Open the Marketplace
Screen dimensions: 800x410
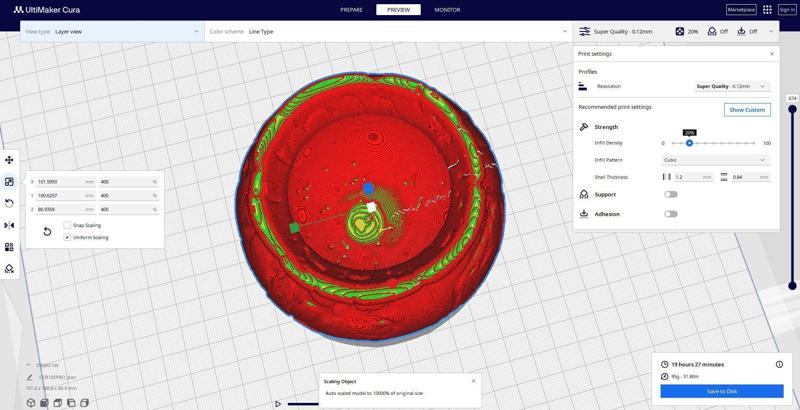point(741,10)
